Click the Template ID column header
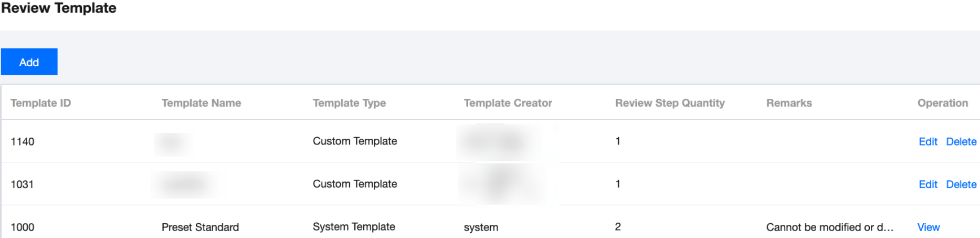This screenshot has width=980, height=238. (40, 103)
